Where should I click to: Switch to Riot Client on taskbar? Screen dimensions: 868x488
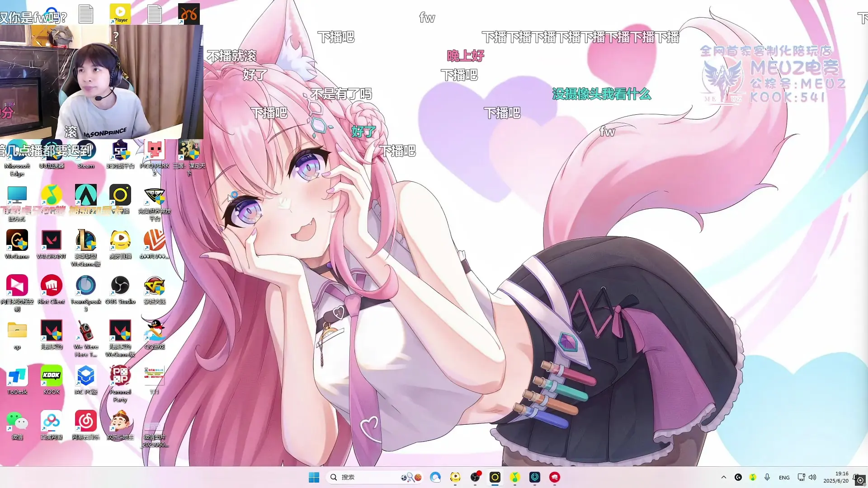pos(555,477)
